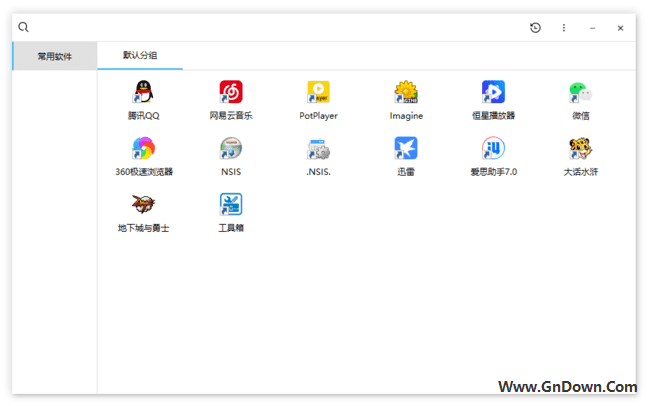Screen dimensions: 650x406
Task: Close the launcher window
Action: pyautogui.click(x=620, y=28)
